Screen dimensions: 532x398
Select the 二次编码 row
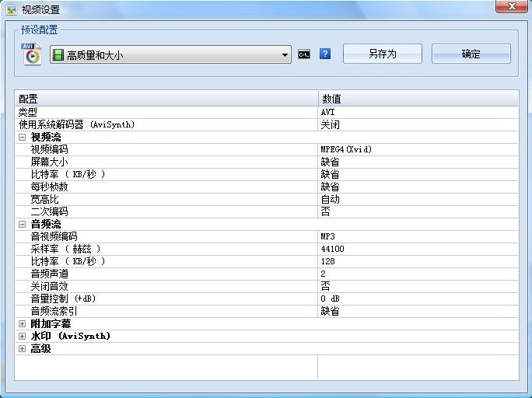[x=267, y=211]
